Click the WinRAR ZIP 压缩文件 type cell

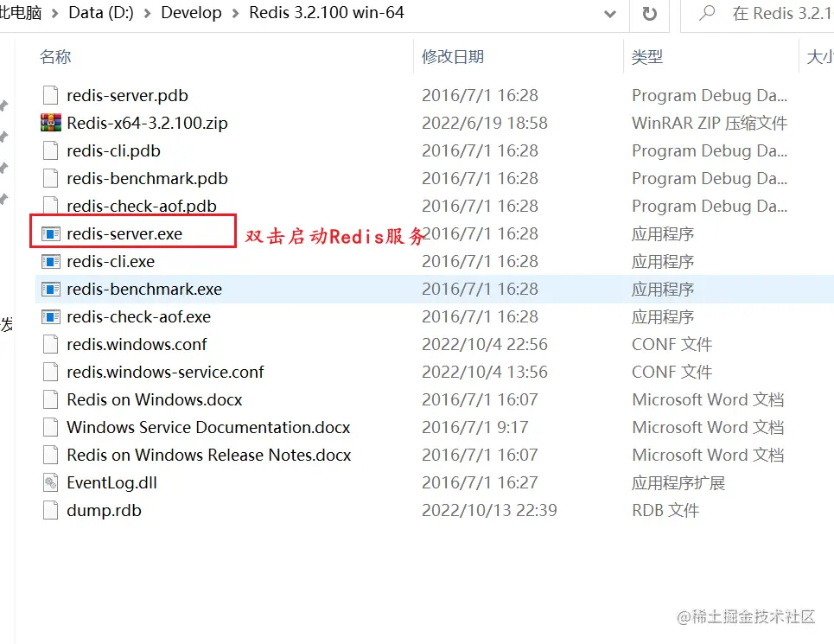click(x=710, y=124)
